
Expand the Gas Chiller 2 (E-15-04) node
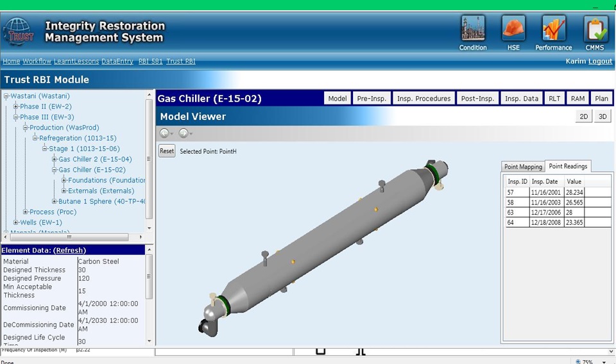click(55, 159)
